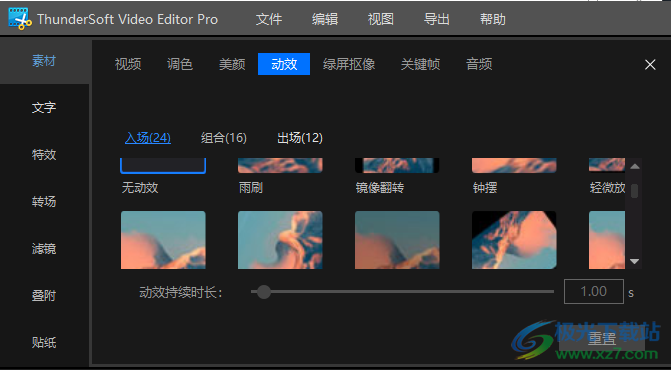Close the properties panel with X
This screenshot has width=671, height=370.
tap(650, 65)
